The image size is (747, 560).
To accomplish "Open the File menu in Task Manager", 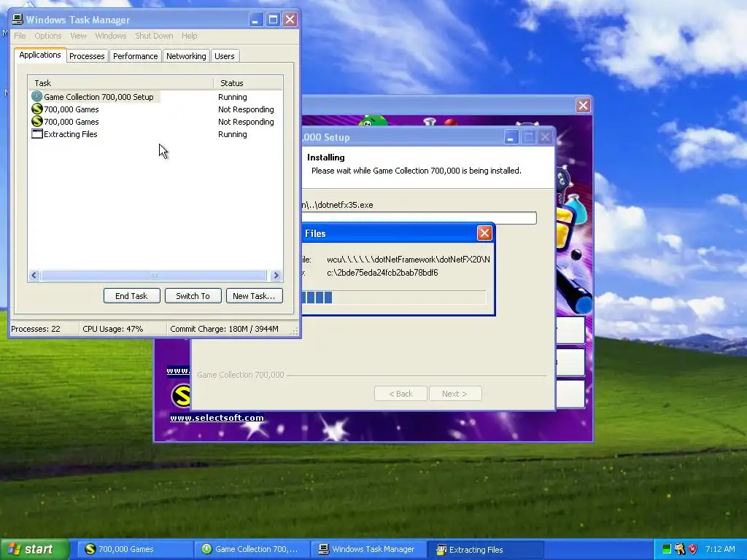I will pos(20,36).
